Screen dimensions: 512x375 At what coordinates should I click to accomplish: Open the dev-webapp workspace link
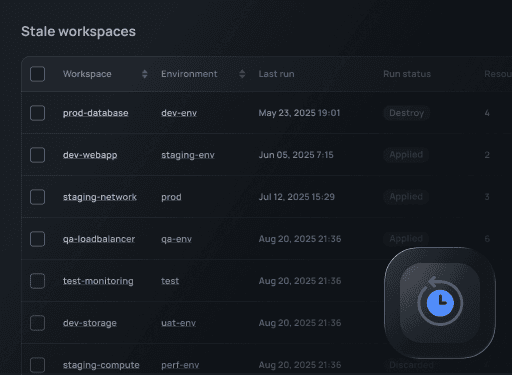pyautogui.click(x=90, y=155)
